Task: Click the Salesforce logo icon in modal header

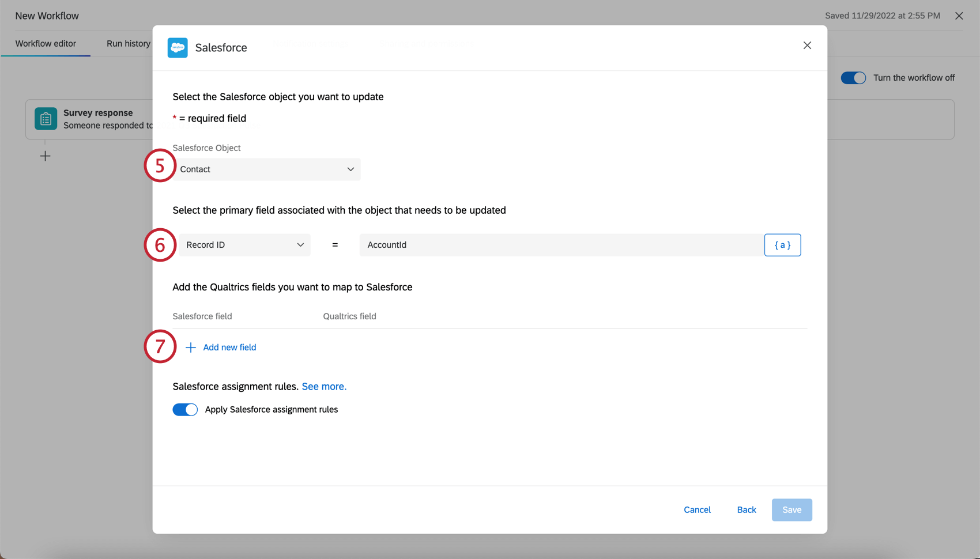Action: click(x=178, y=47)
